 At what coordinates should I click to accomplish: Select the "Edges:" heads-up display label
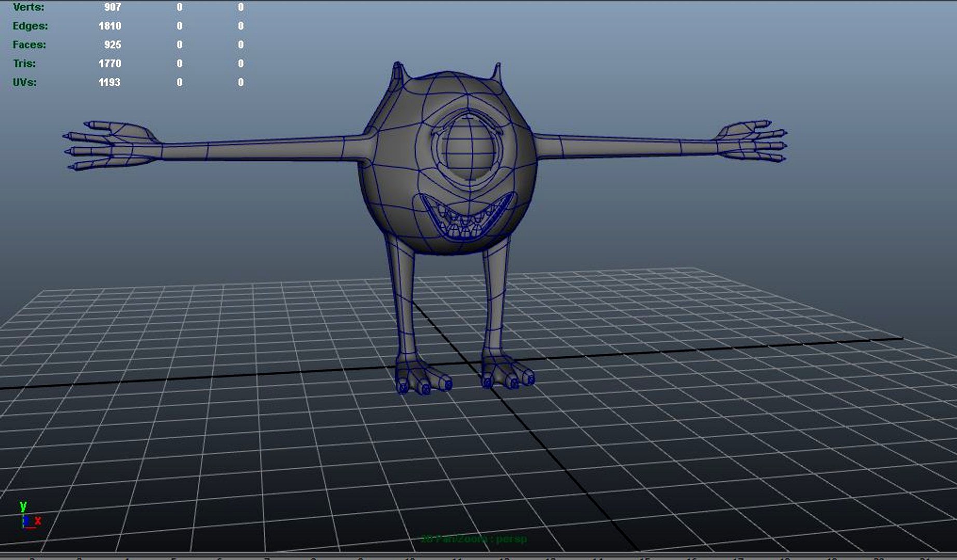[x=30, y=26]
